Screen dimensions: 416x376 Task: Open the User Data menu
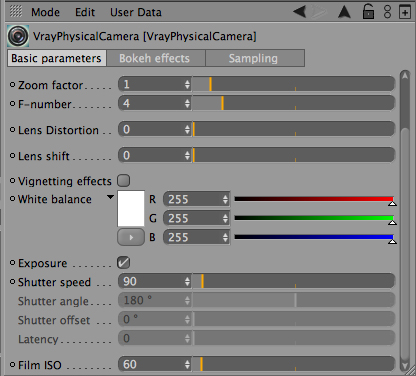pos(136,12)
